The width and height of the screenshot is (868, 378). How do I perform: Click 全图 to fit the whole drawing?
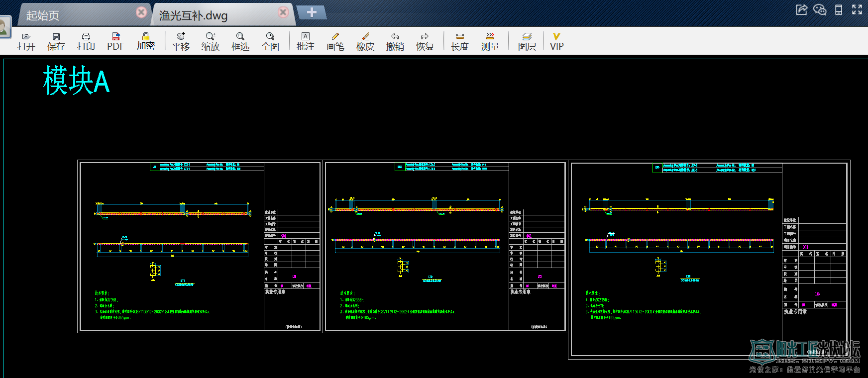(270, 42)
